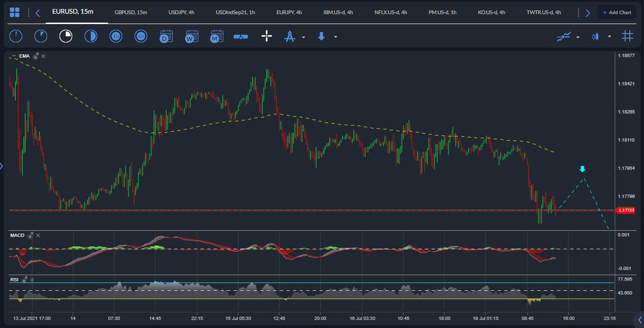
Task: Switch to the EURUSD, 15m tab
Action: coord(73,11)
